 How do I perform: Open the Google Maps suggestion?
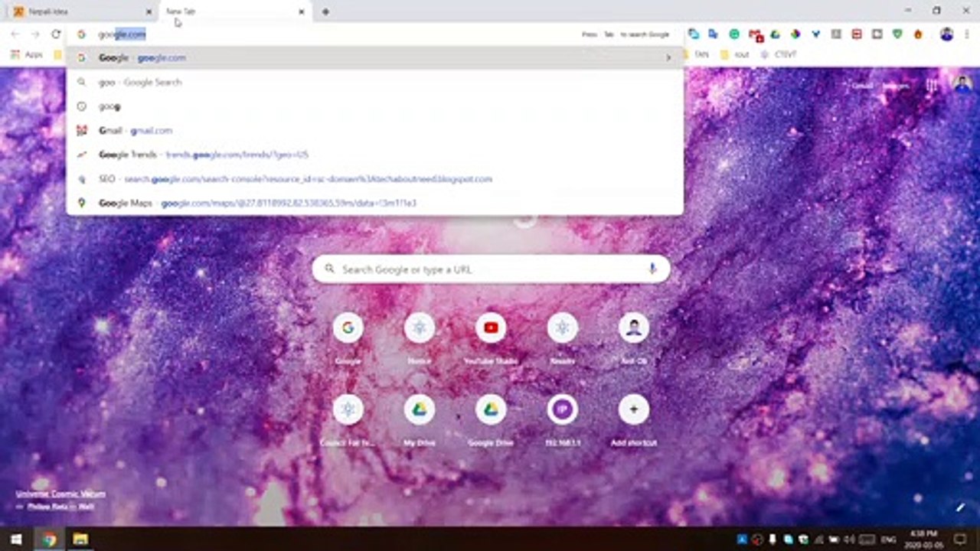point(374,203)
